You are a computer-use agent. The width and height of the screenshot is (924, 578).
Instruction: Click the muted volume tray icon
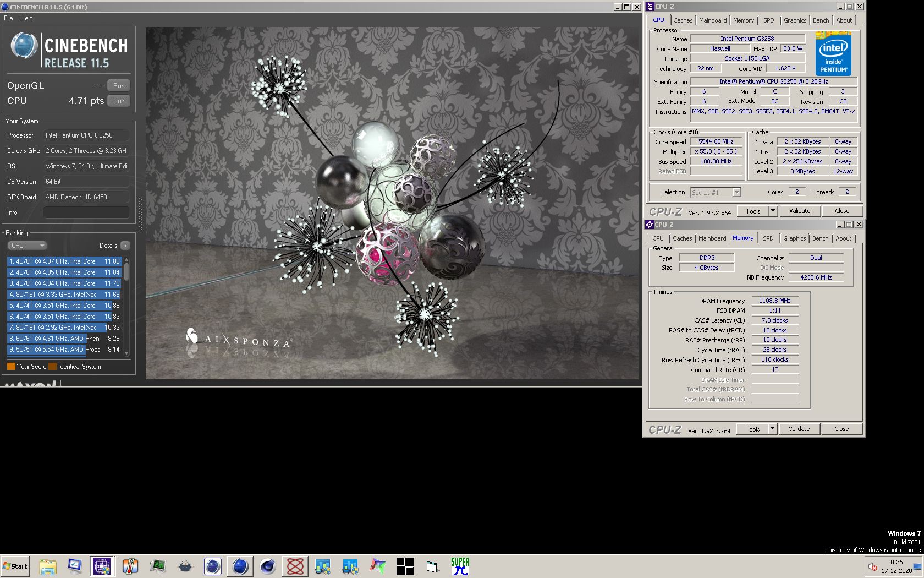point(872,566)
